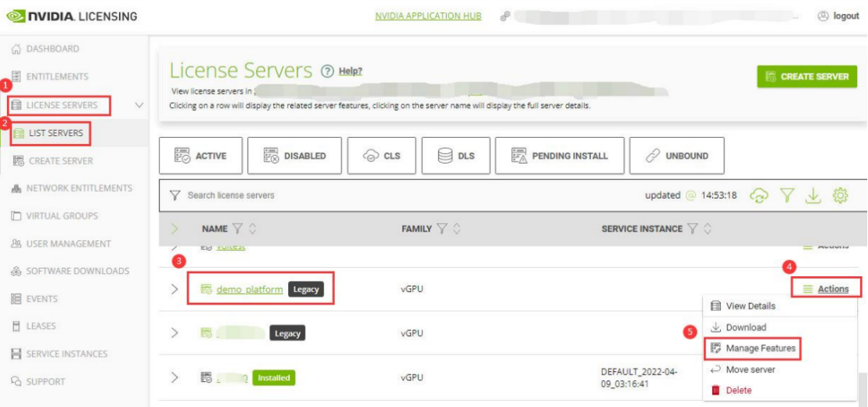Click the SERVICE INSTANCE column filter icon
868x407 pixels.
[x=693, y=229]
